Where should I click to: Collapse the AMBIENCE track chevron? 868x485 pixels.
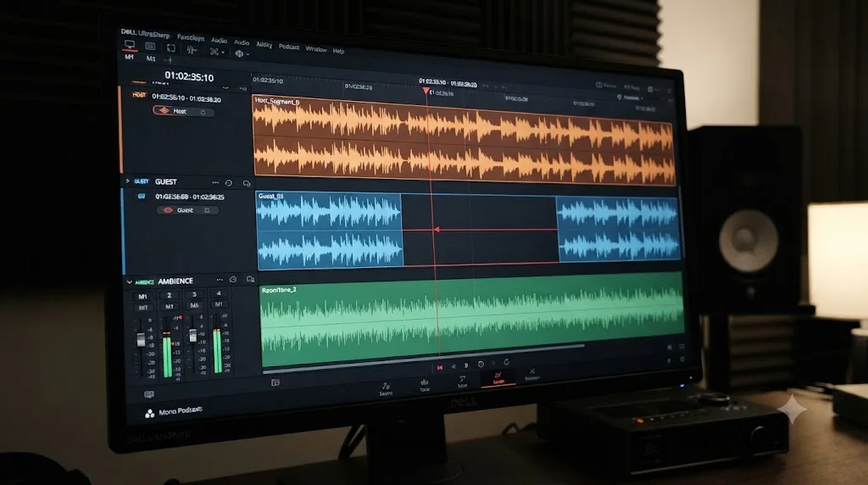pos(130,282)
